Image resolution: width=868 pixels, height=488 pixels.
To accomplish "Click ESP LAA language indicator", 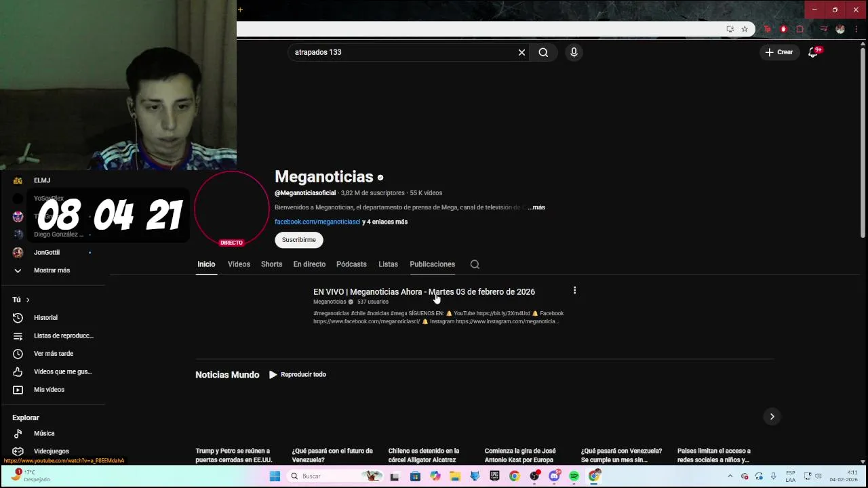I will click(x=791, y=476).
